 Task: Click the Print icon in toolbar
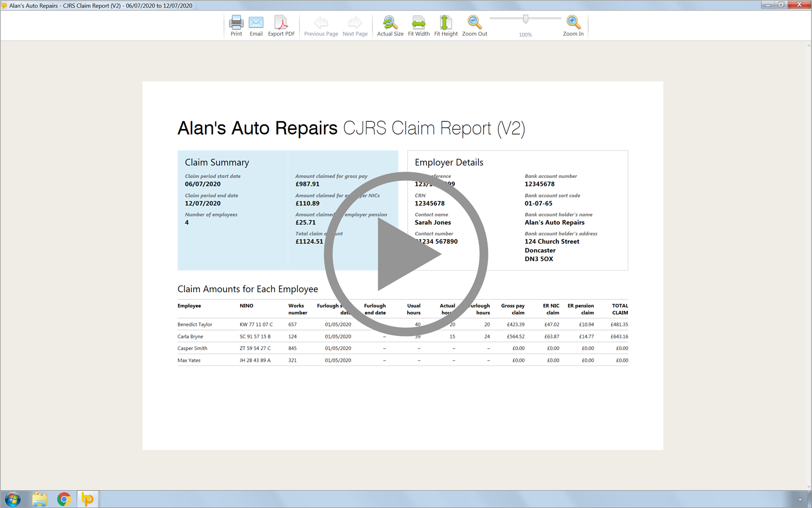coord(236,25)
